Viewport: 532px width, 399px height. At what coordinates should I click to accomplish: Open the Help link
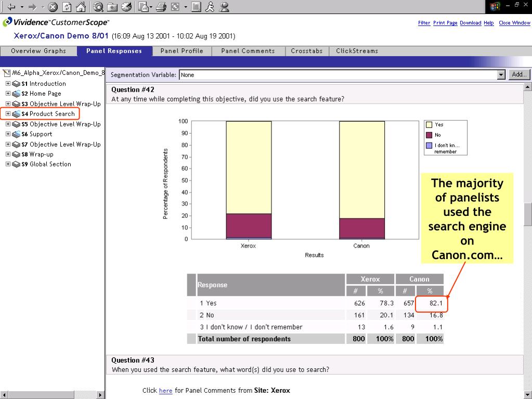coord(488,23)
